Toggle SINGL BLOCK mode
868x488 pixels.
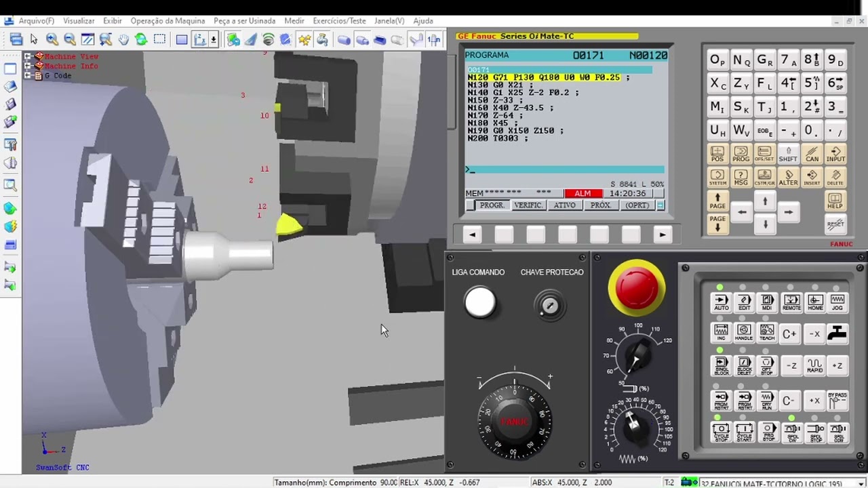[721, 366]
